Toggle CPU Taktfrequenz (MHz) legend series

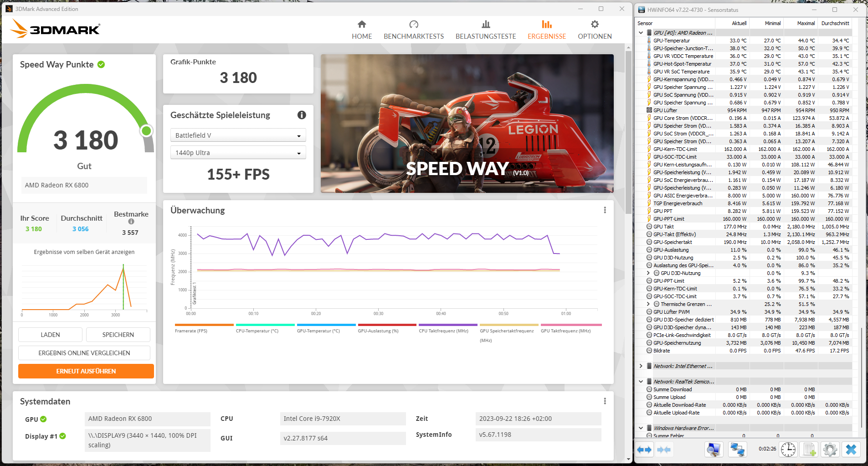pyautogui.click(x=448, y=328)
